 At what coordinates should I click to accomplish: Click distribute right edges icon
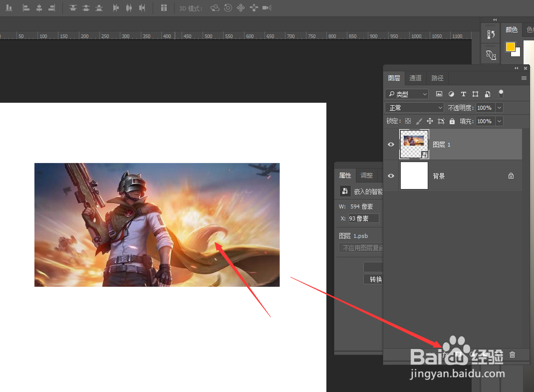point(142,8)
